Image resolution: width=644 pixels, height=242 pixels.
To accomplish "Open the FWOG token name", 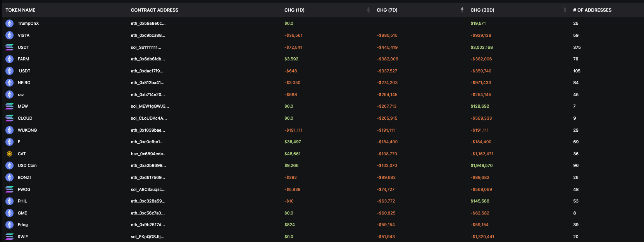I will 24,189.
